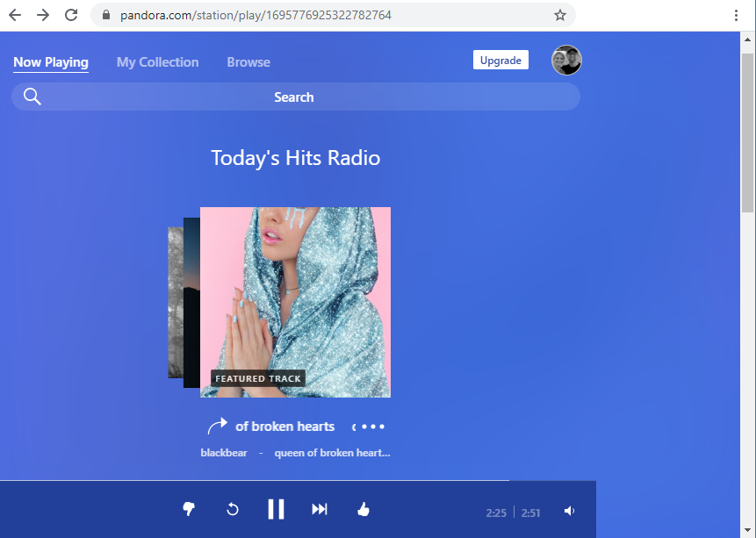
Task: Bookmark this page with the star icon
Action: coord(560,15)
